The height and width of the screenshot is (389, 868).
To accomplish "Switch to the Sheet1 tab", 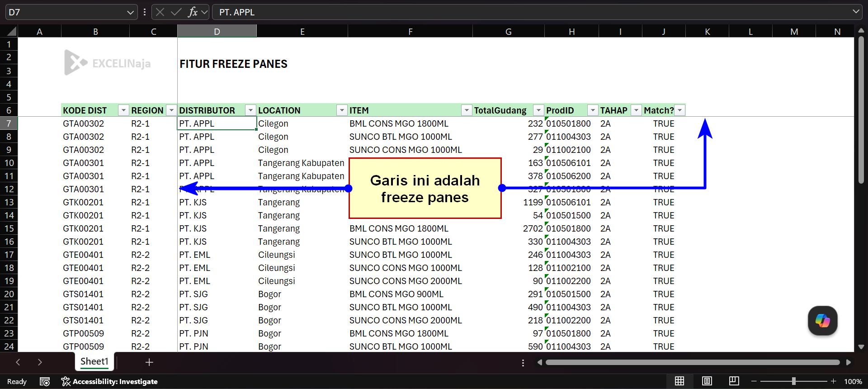I will pyautogui.click(x=94, y=361).
